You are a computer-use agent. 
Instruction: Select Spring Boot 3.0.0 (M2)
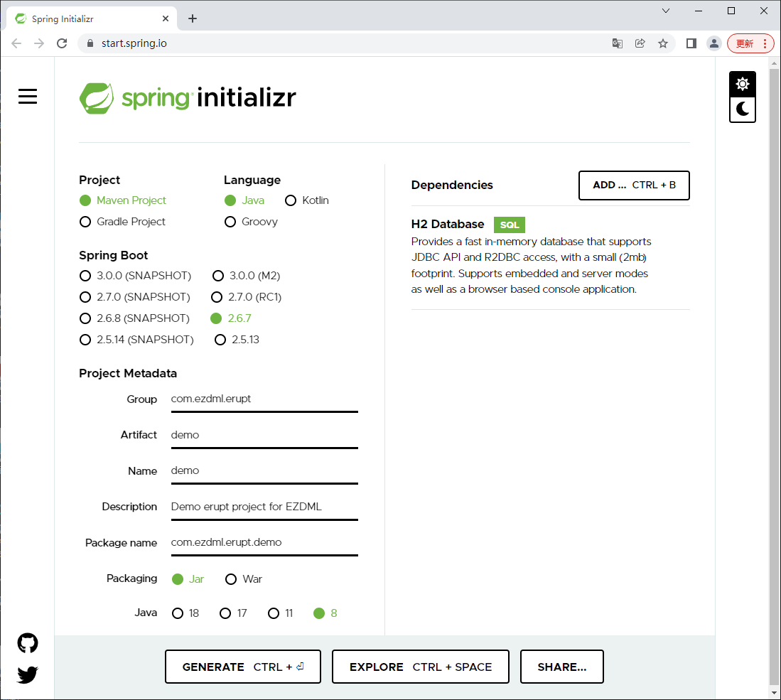pos(246,276)
